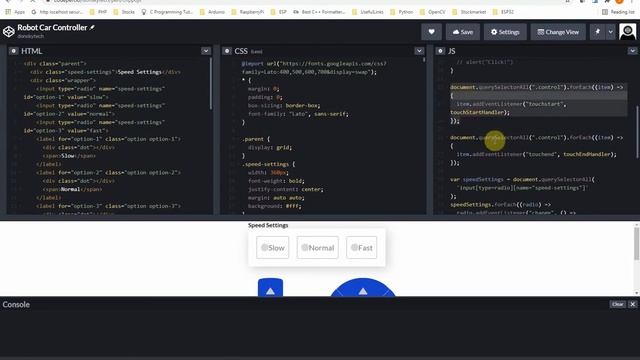This screenshot has height=360, width=640.
Task: Select the Fast speed option
Action: pos(362,247)
